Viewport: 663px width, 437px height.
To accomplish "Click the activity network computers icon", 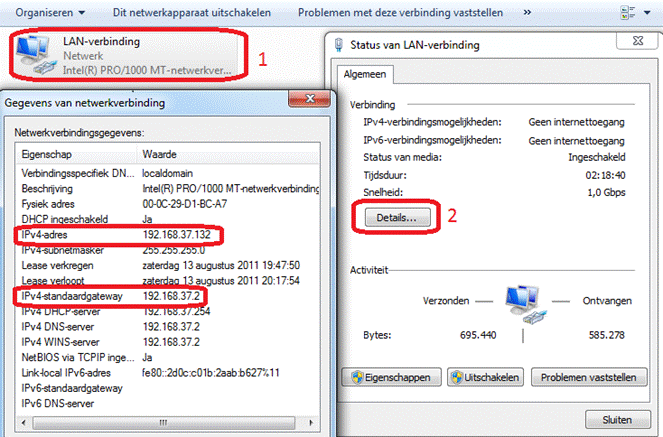I will [525, 304].
